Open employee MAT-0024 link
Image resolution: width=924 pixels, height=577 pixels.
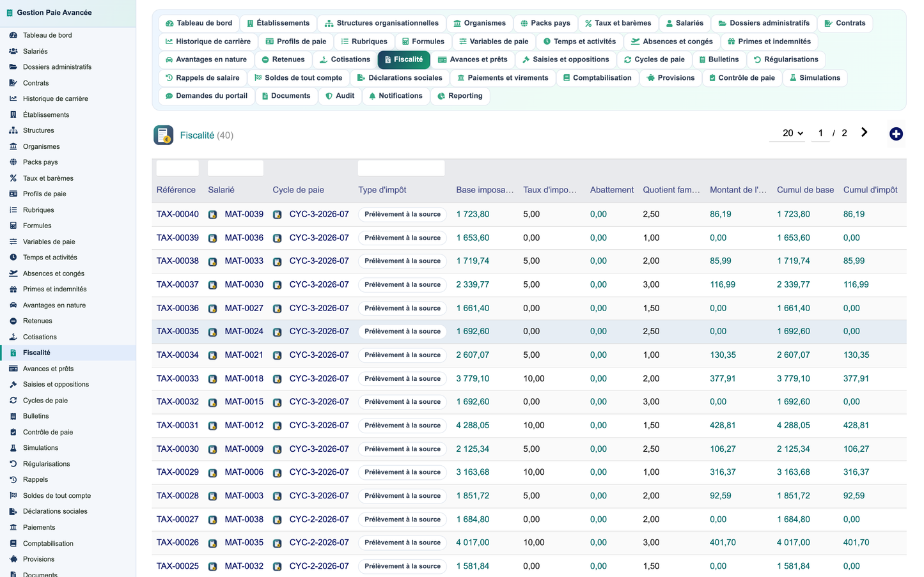click(244, 331)
